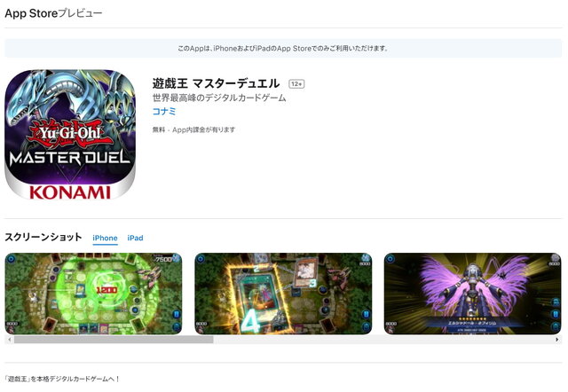Click the app title 遊戯王 マスターデュエル

[x=216, y=83]
